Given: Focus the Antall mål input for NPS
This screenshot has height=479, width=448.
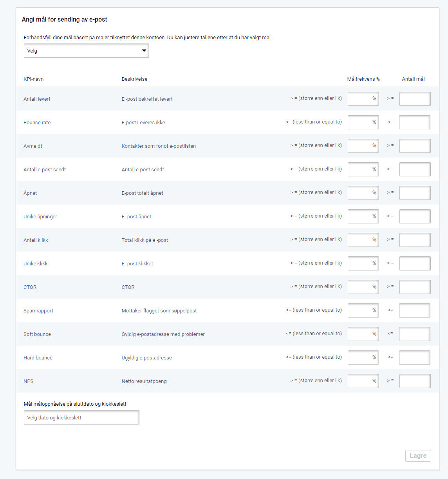Looking at the screenshot, I should click(x=415, y=381).
